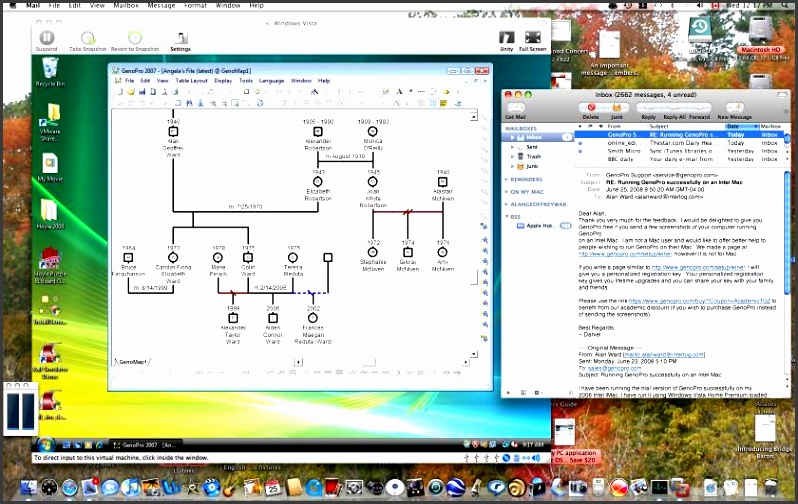Open Finder from the Dock
Viewport: 798px width, 504px height.
(x=28, y=488)
